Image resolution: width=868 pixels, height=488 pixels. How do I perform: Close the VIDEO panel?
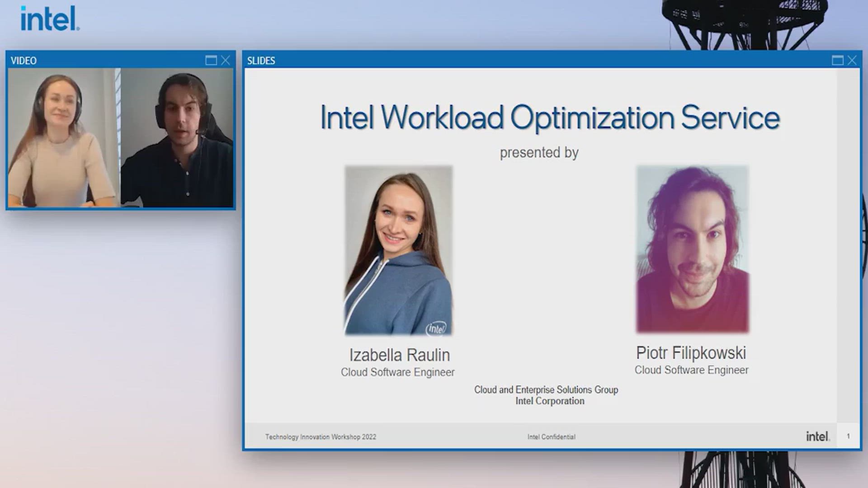[x=226, y=60]
